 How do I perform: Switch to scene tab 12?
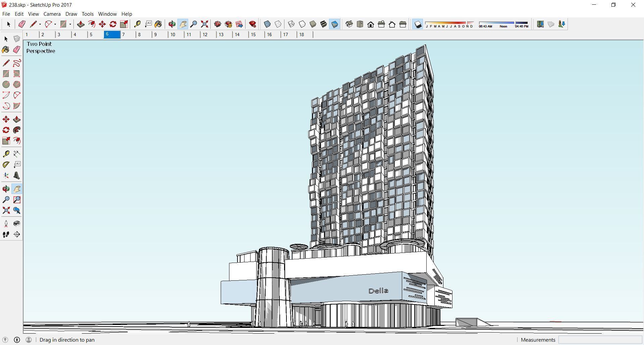pyautogui.click(x=208, y=34)
